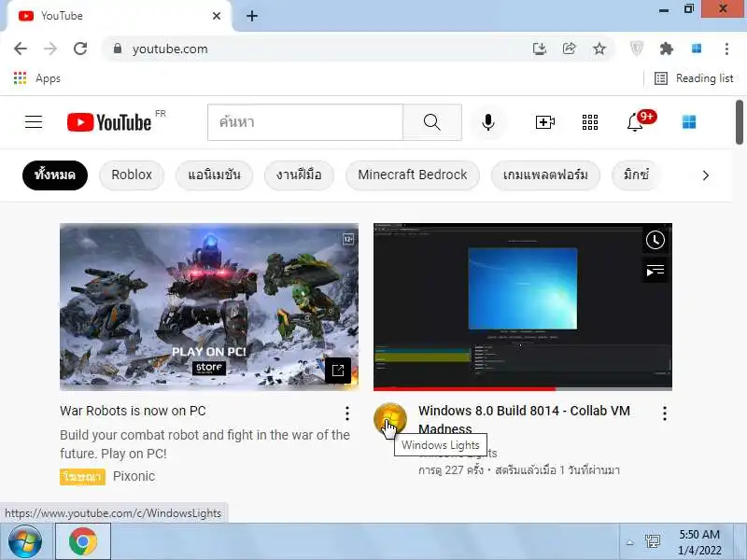
Task: Open the Apps bookmarks shortcut
Action: 37,78
